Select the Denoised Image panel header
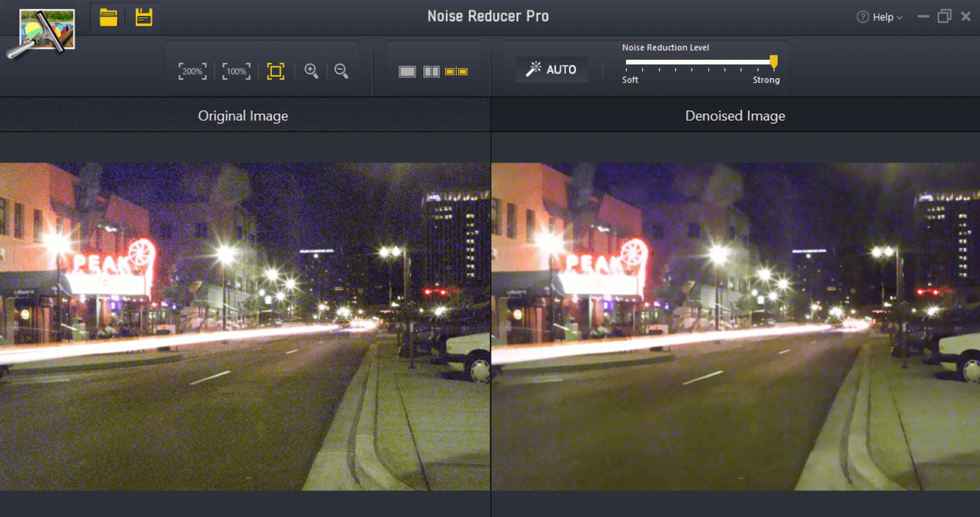The width and height of the screenshot is (980, 517). (x=735, y=116)
